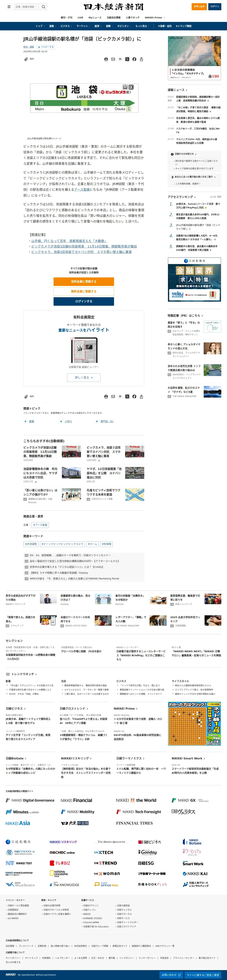Click the X icon above 関連トピック
The height and width of the screenshot is (980, 227).
(127, 396)
